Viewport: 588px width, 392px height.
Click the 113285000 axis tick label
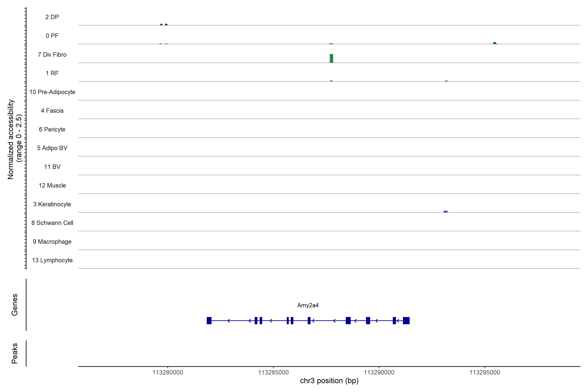(273, 372)
